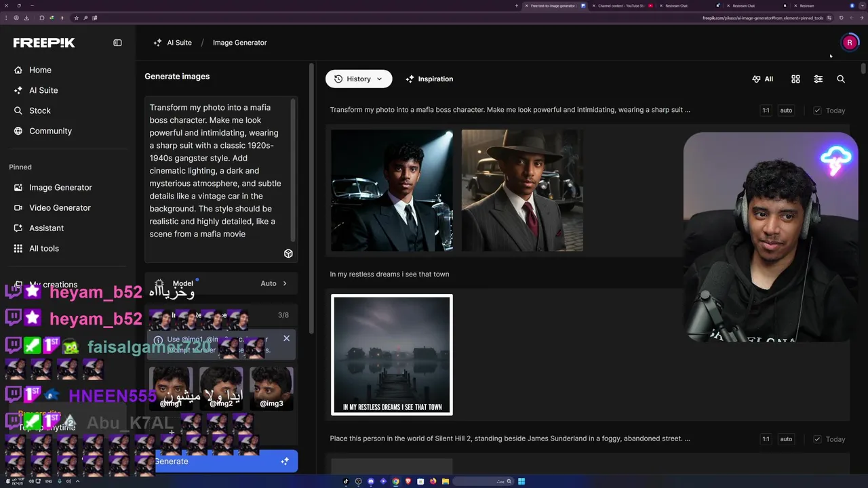
Task: Select reference image @img1
Action: click(170, 388)
